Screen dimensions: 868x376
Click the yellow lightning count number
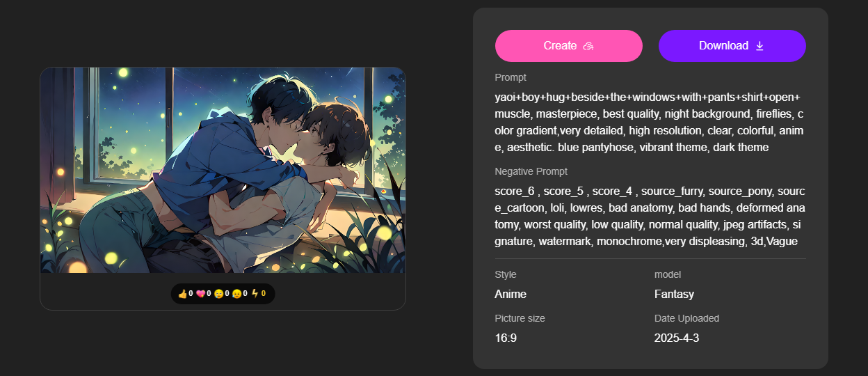264,294
